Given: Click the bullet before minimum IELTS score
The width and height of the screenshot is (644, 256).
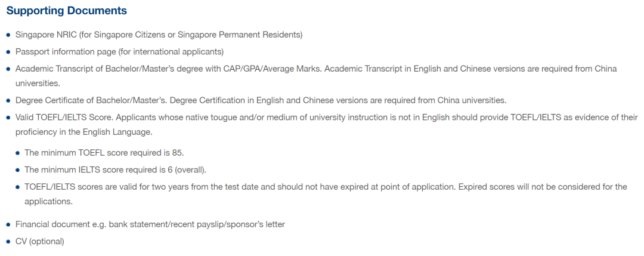Looking at the screenshot, I should pos(18,170).
